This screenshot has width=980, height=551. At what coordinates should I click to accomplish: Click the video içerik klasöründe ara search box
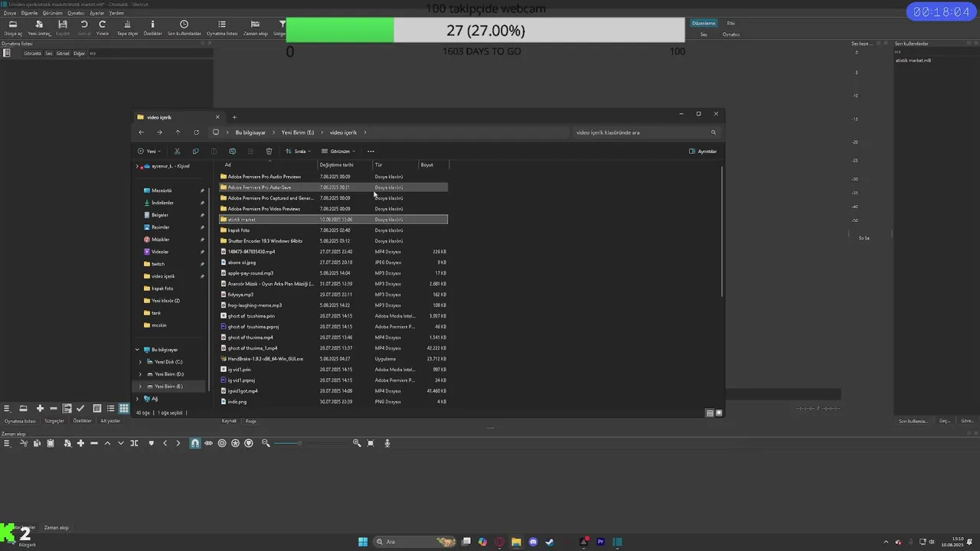645,132
